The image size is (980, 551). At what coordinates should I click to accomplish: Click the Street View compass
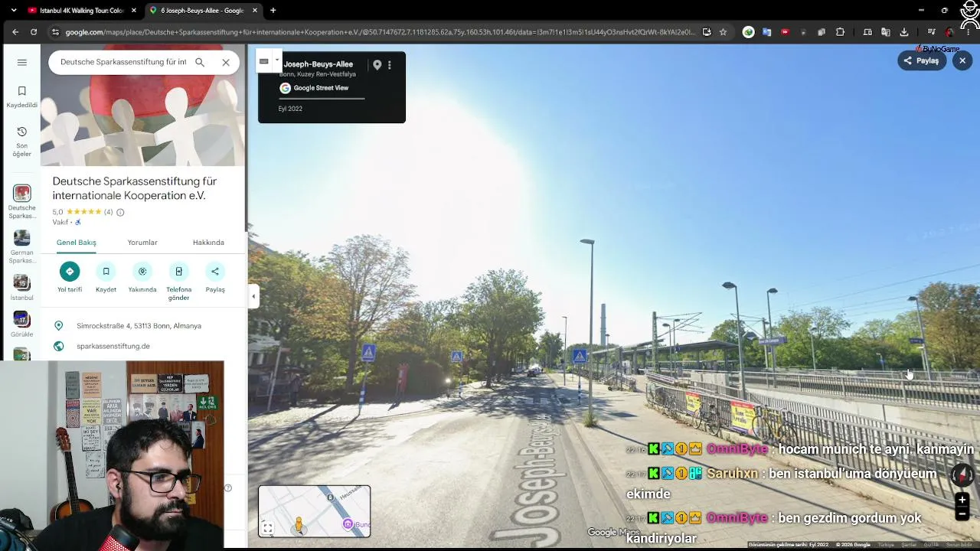(962, 475)
